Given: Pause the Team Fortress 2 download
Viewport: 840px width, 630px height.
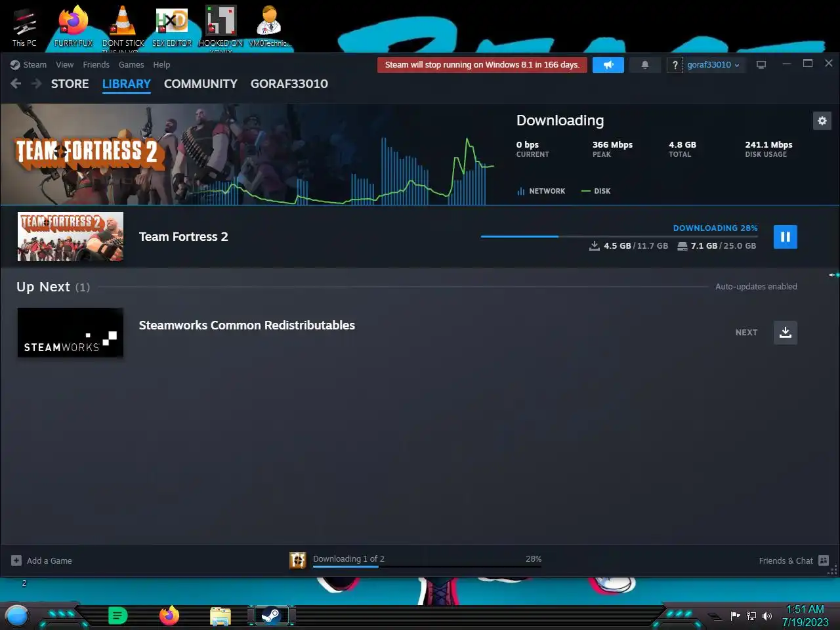Looking at the screenshot, I should pos(785,237).
